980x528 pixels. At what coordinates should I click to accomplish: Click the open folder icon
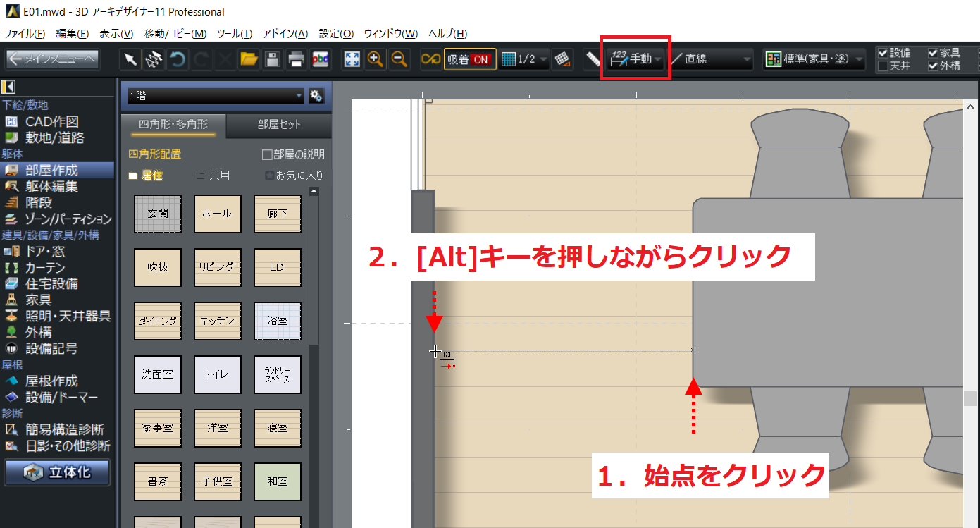(248, 60)
